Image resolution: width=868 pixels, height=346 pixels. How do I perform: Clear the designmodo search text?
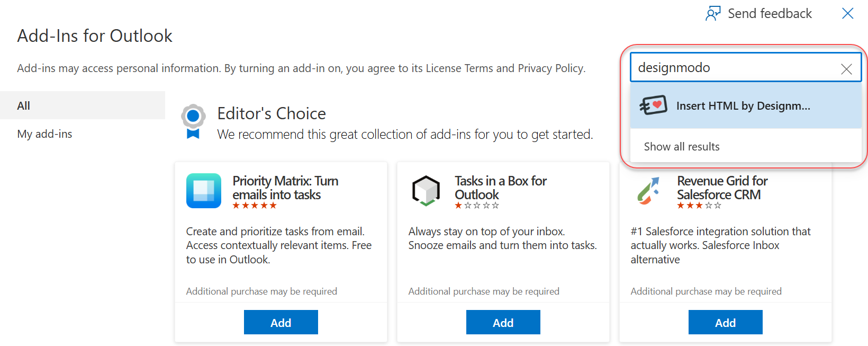[x=846, y=69]
